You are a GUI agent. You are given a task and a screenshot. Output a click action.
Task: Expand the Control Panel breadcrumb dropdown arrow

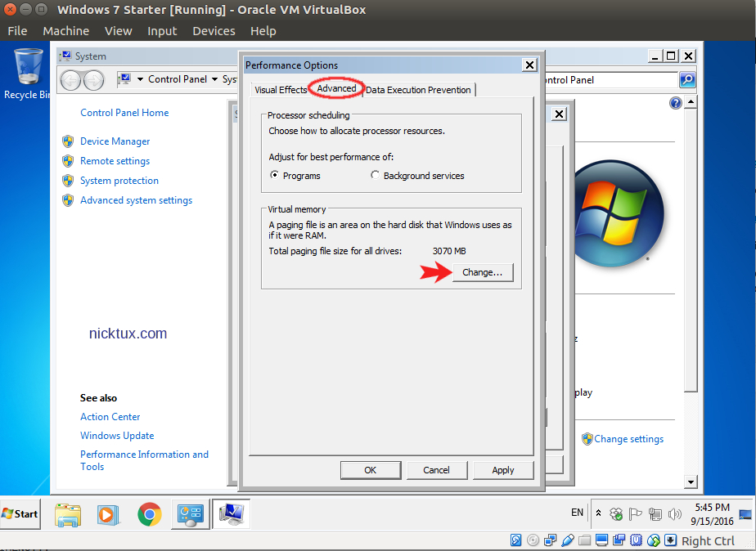click(x=214, y=80)
